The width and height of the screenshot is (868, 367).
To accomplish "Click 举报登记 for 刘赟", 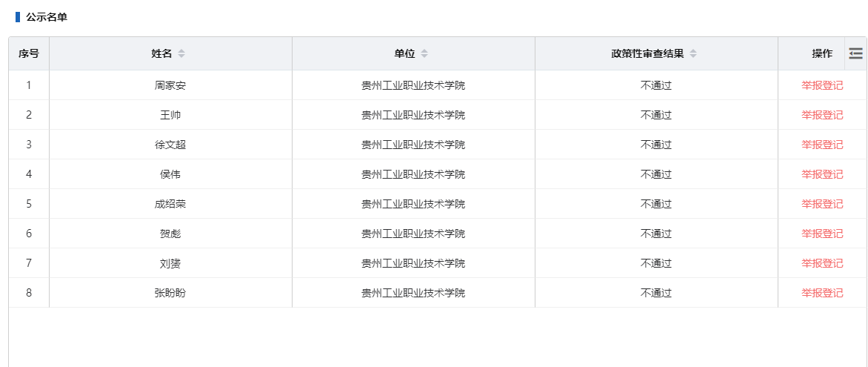I will pos(822,263).
